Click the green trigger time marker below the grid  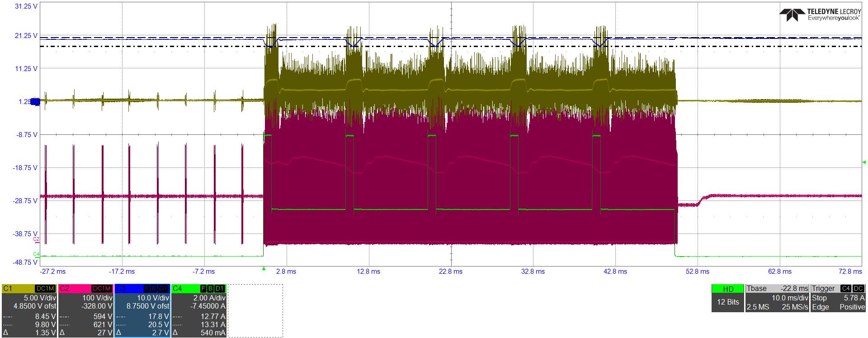[264, 269]
